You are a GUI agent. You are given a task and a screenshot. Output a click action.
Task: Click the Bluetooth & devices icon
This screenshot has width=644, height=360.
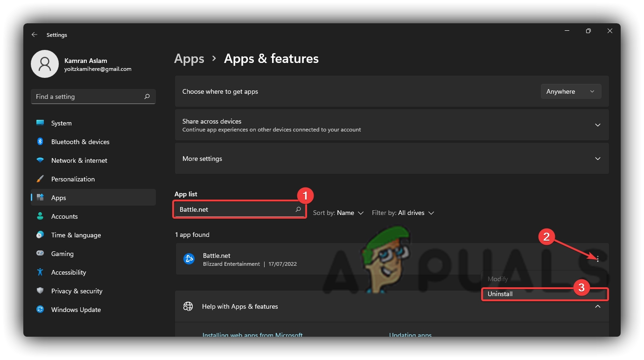pos(40,142)
